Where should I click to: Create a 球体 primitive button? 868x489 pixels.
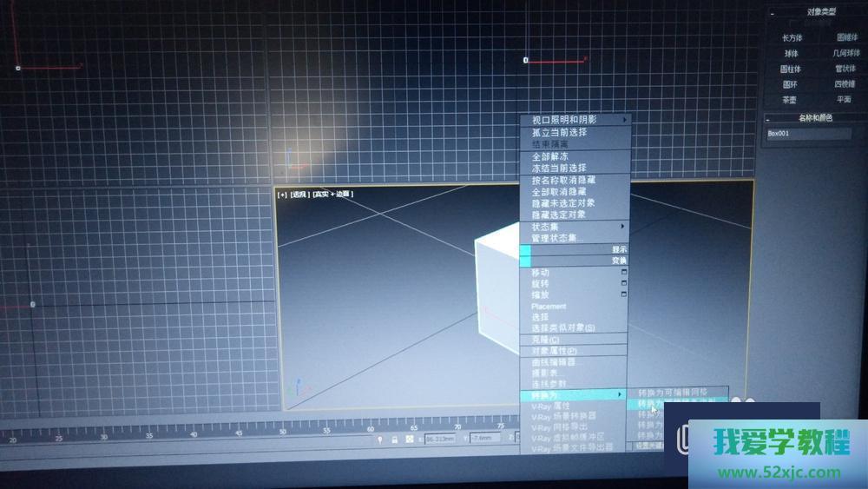coord(791,54)
